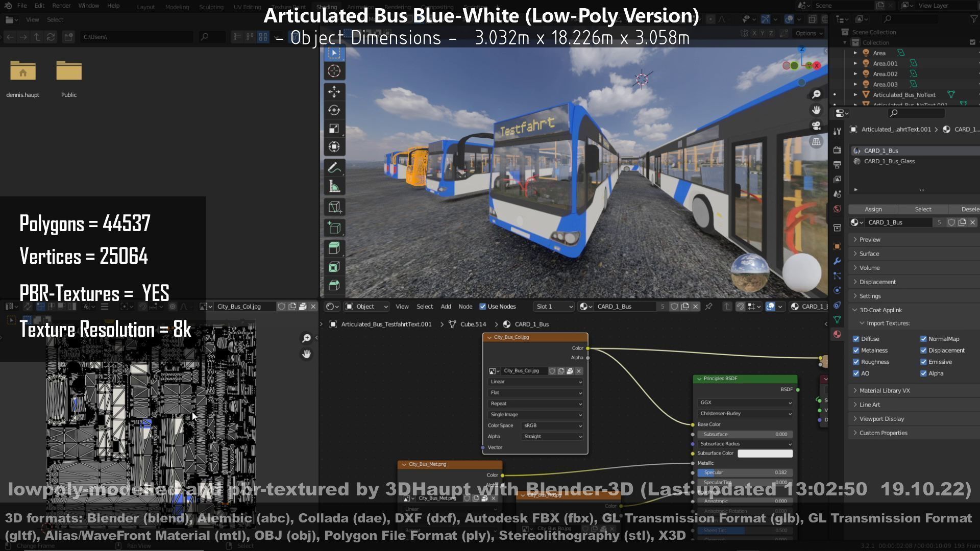Open the viewport Options button
980x551 pixels.
coord(808,33)
